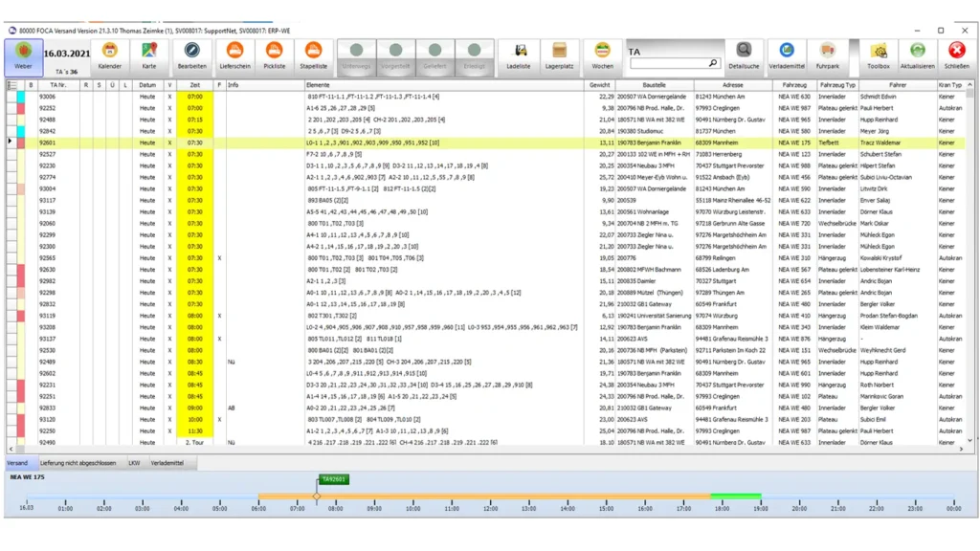Sort by the Fahrzeug column header
Viewport: 980px width, 551px height.
pos(794,85)
